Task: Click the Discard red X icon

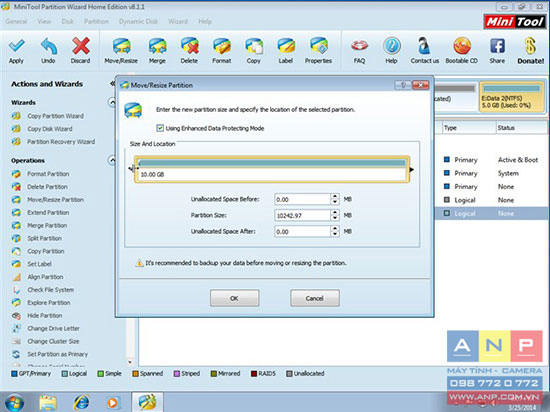Action: [x=81, y=46]
